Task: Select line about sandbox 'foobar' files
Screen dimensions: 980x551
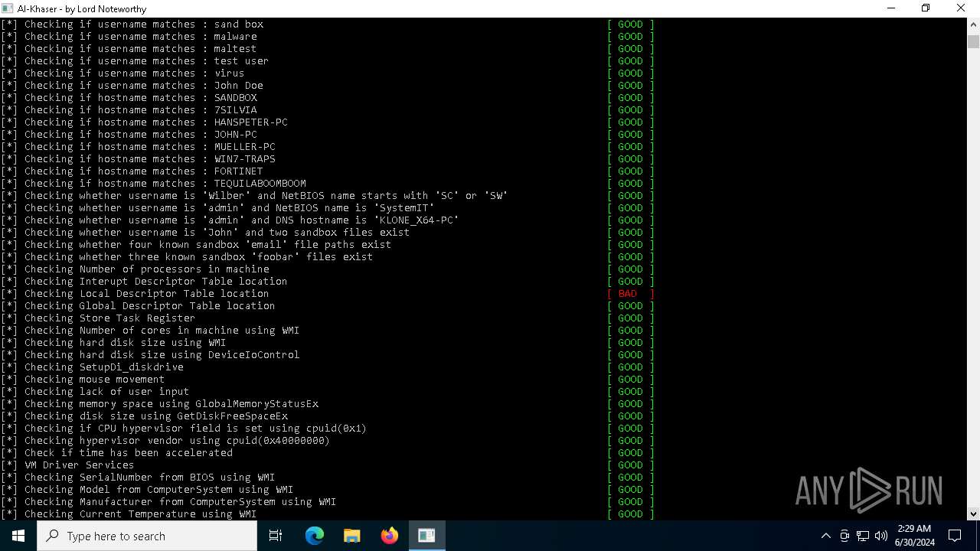Action: pyautogui.click(x=187, y=256)
